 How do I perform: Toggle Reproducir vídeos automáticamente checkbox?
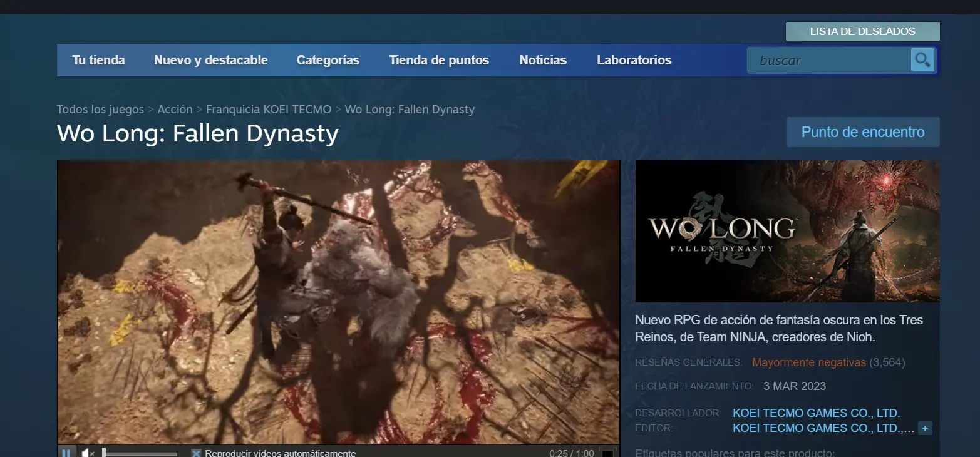pos(196,453)
